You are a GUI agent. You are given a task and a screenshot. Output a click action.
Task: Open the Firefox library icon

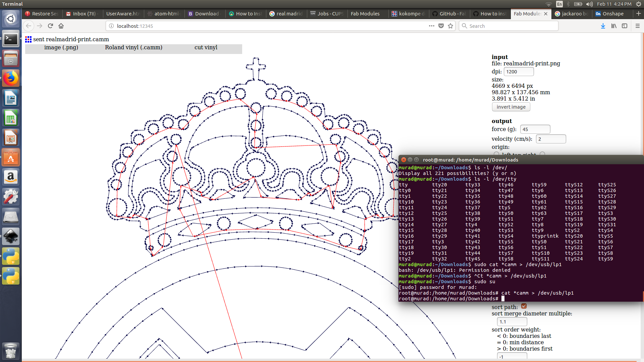(x=614, y=26)
